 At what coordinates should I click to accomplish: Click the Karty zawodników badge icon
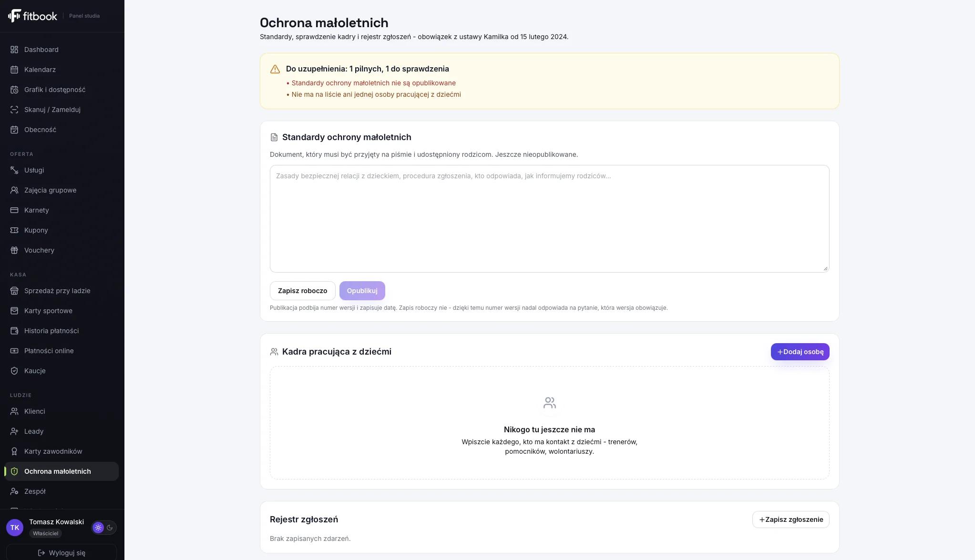[x=14, y=451]
